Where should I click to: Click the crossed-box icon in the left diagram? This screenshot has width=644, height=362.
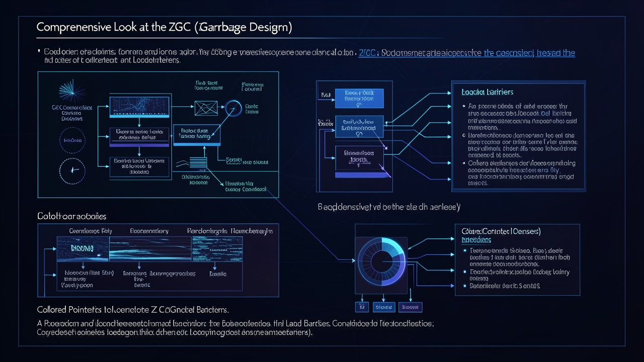pos(206,107)
